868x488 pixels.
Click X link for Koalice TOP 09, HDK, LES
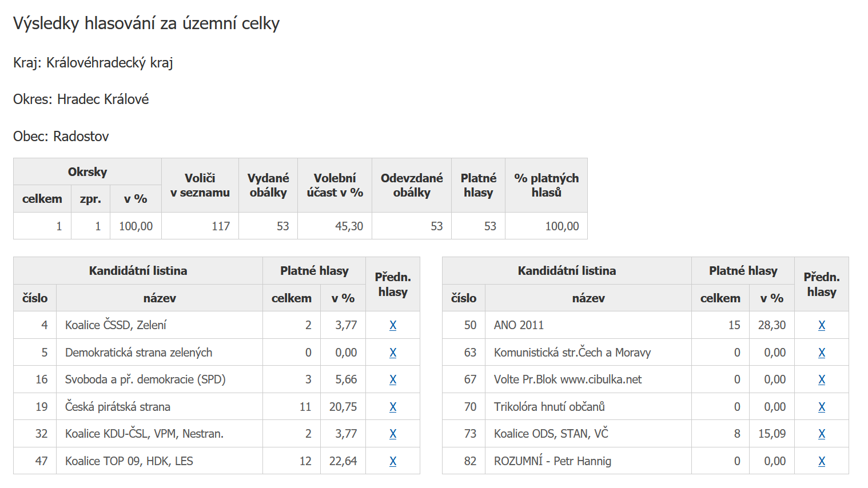393,461
